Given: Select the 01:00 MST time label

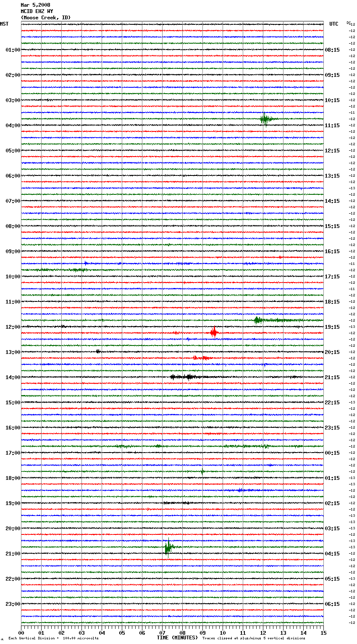Looking at the screenshot, I should (13, 50).
